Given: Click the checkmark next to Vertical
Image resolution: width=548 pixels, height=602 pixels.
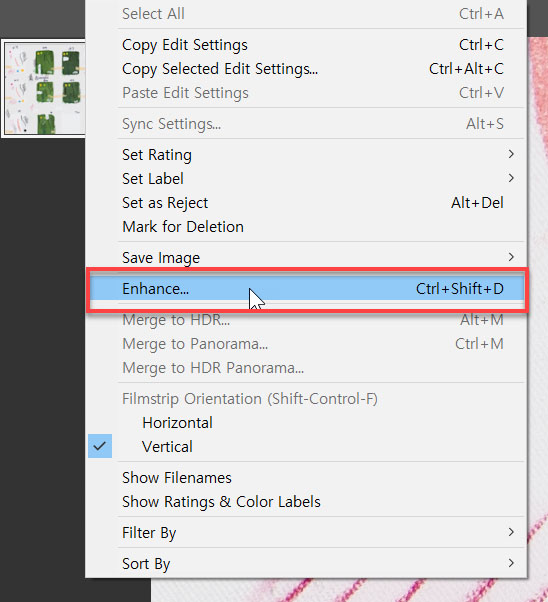Looking at the screenshot, I should pyautogui.click(x=100, y=446).
